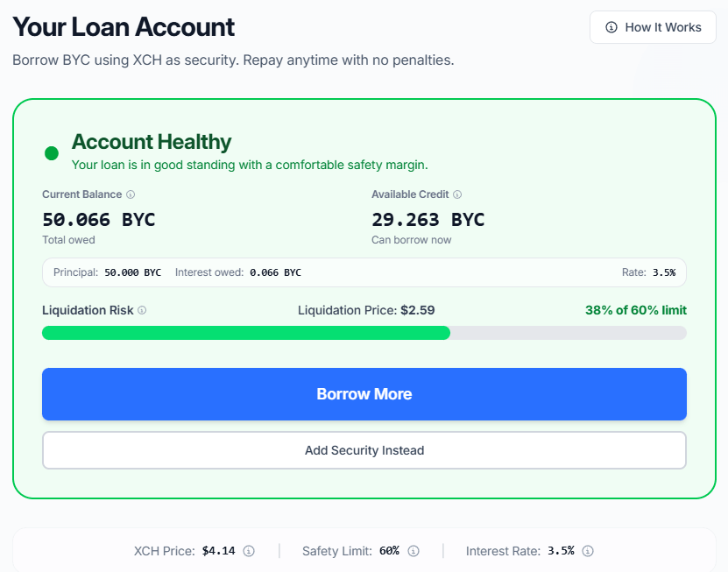This screenshot has height=572, width=728.
Task: Click the liquidation risk progress bar
Action: [364, 333]
